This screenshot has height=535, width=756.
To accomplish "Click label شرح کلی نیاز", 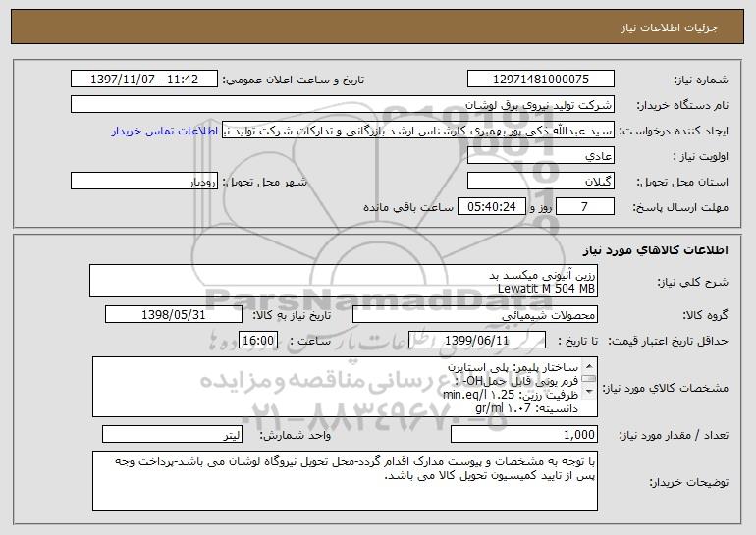I will pos(693,282).
